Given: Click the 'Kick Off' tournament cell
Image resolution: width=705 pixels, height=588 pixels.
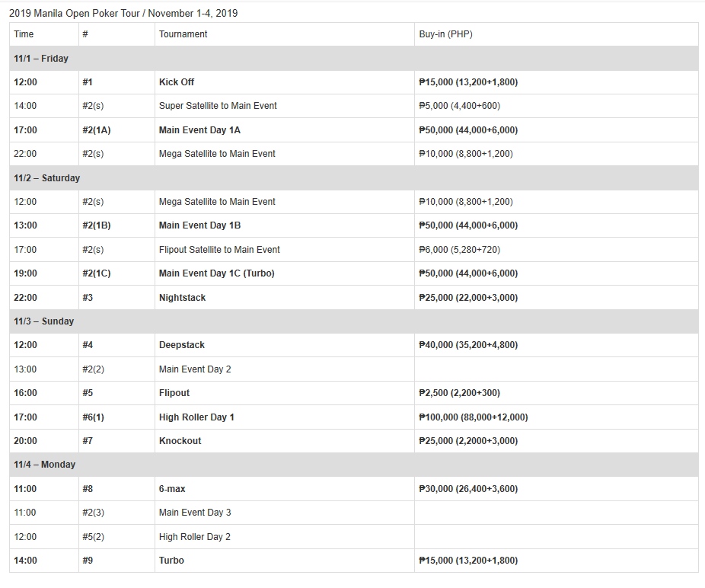Looking at the screenshot, I should [x=285, y=82].
